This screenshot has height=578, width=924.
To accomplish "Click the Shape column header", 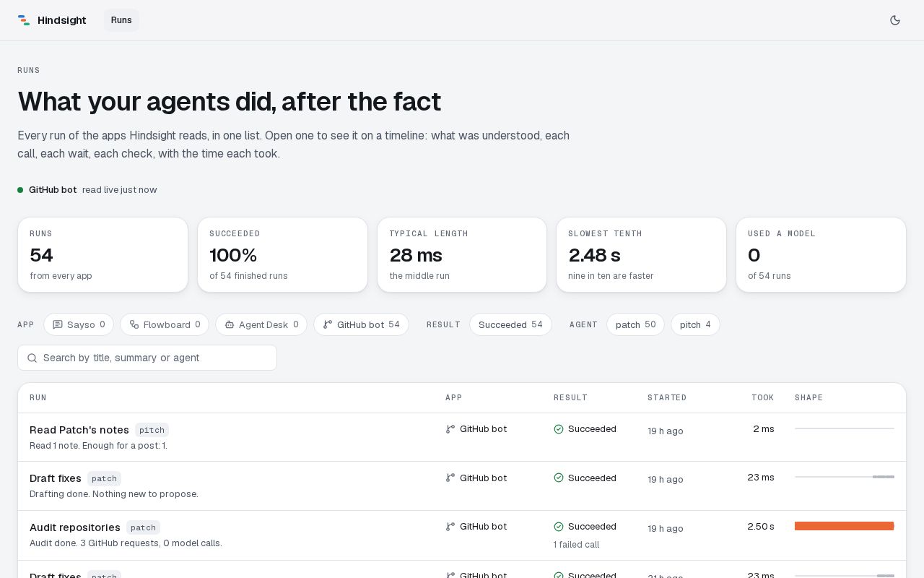I will click(x=808, y=398).
